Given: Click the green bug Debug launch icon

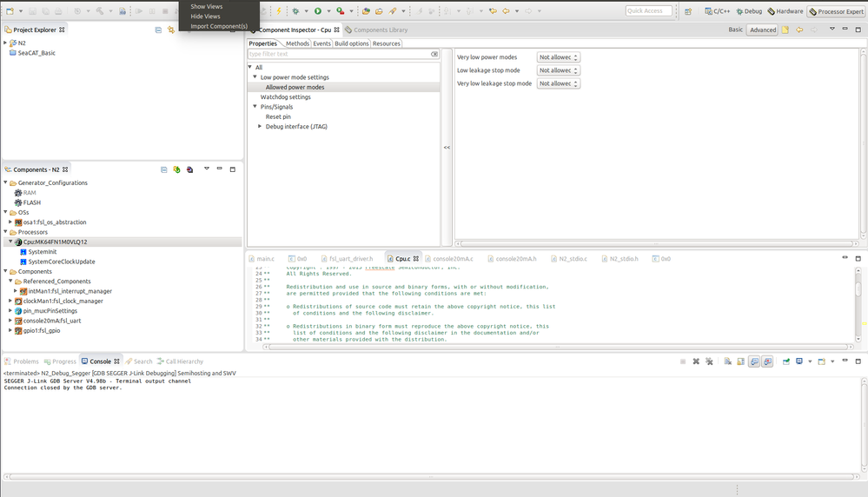Looking at the screenshot, I should pos(295,11).
